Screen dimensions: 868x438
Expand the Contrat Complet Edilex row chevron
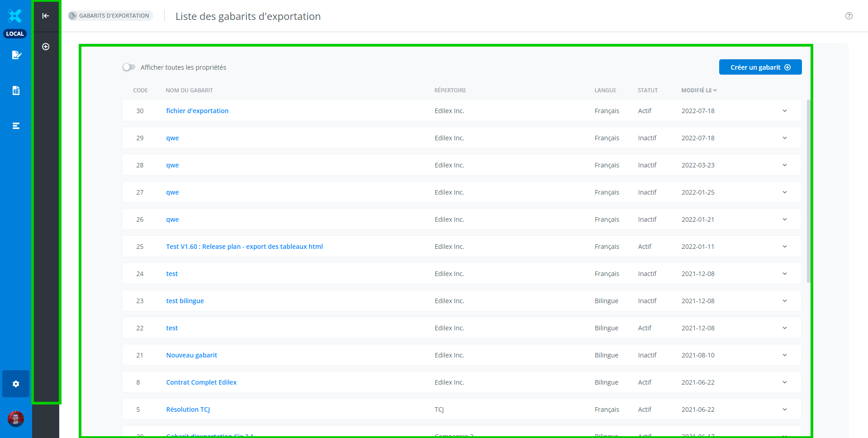click(784, 382)
